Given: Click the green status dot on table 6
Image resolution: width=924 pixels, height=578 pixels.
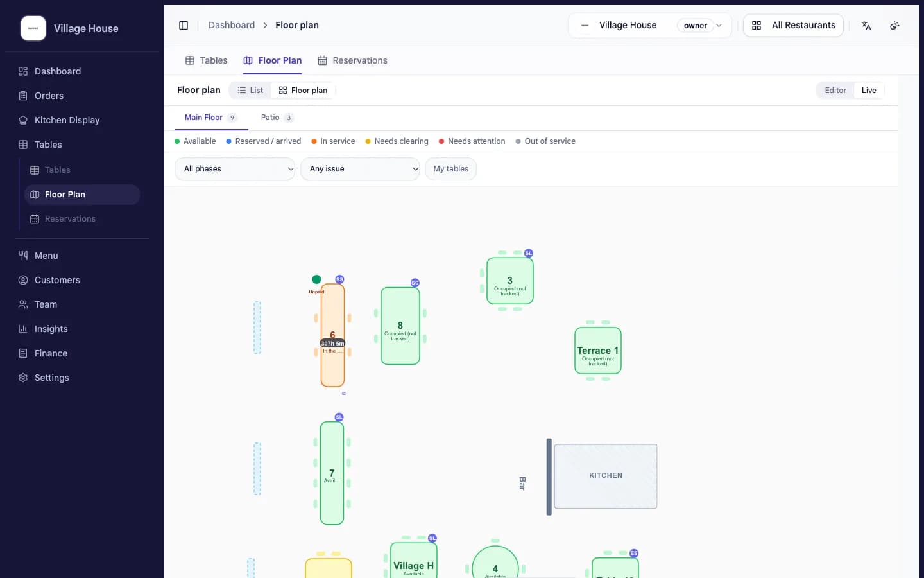Looking at the screenshot, I should pyautogui.click(x=316, y=279).
